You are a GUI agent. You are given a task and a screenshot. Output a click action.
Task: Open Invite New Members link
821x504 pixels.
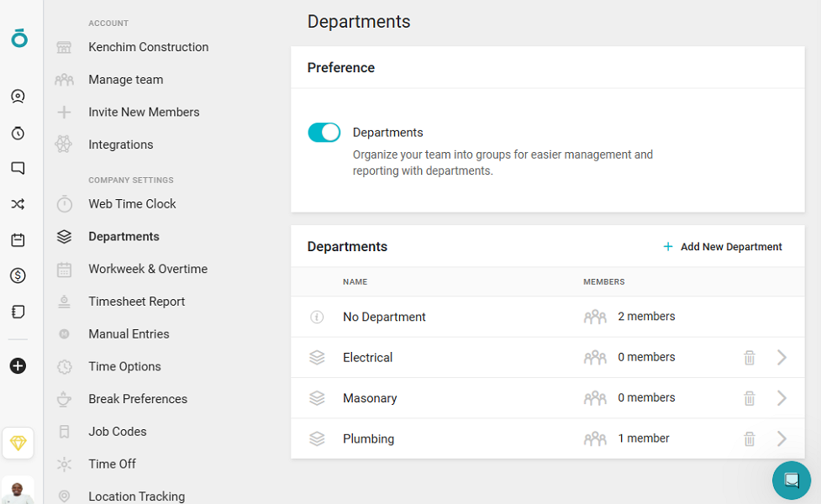(x=144, y=112)
